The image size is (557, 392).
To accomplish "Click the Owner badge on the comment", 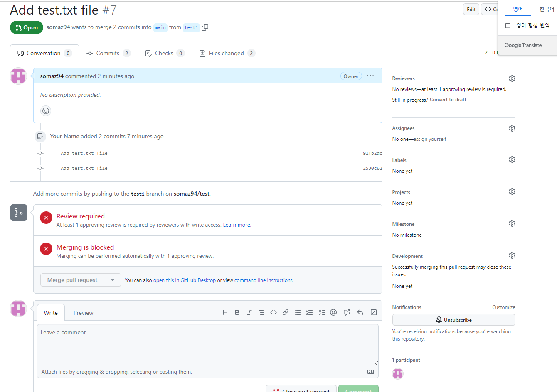I will 351,76.
